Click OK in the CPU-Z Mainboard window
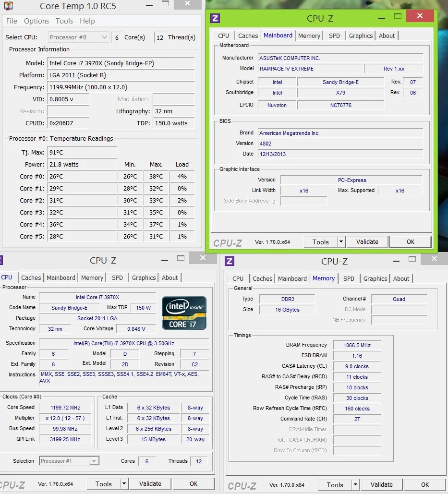 pyautogui.click(x=410, y=241)
